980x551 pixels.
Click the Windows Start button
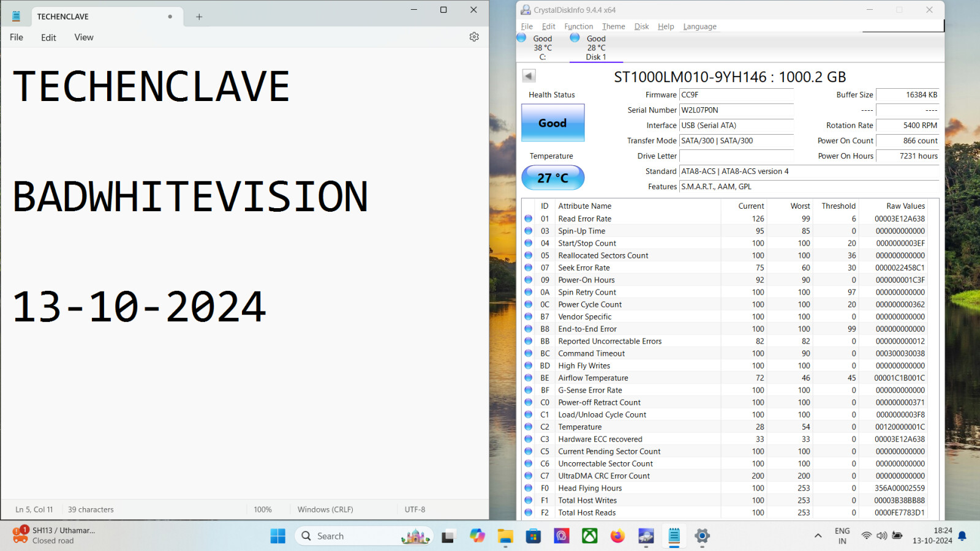click(277, 536)
